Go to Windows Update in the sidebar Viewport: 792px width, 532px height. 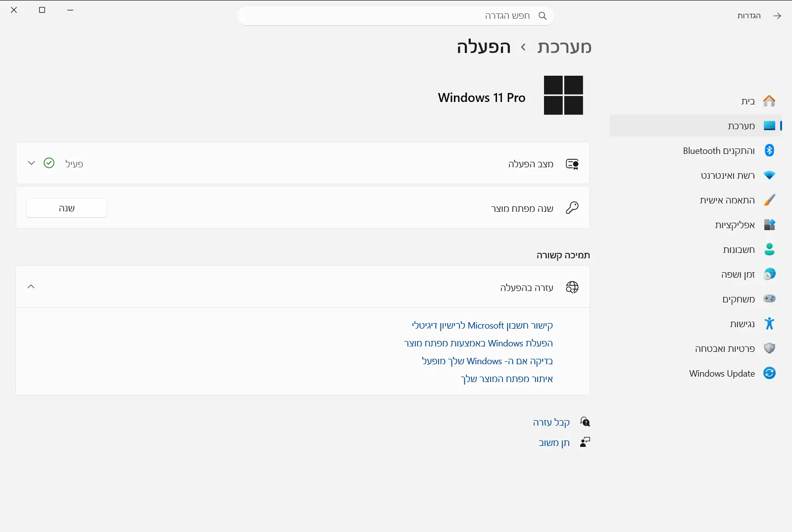[695, 373]
